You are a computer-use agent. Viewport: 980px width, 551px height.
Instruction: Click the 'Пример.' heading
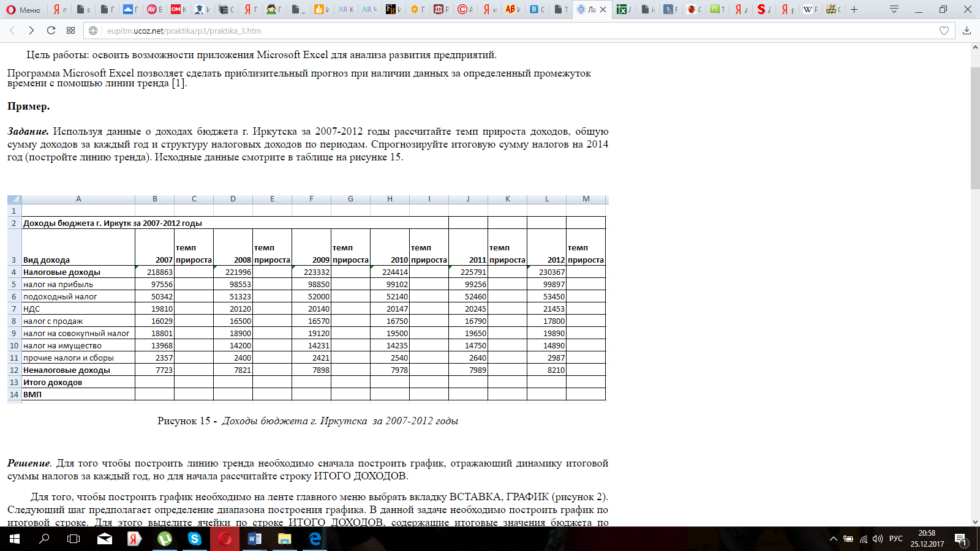(28, 107)
